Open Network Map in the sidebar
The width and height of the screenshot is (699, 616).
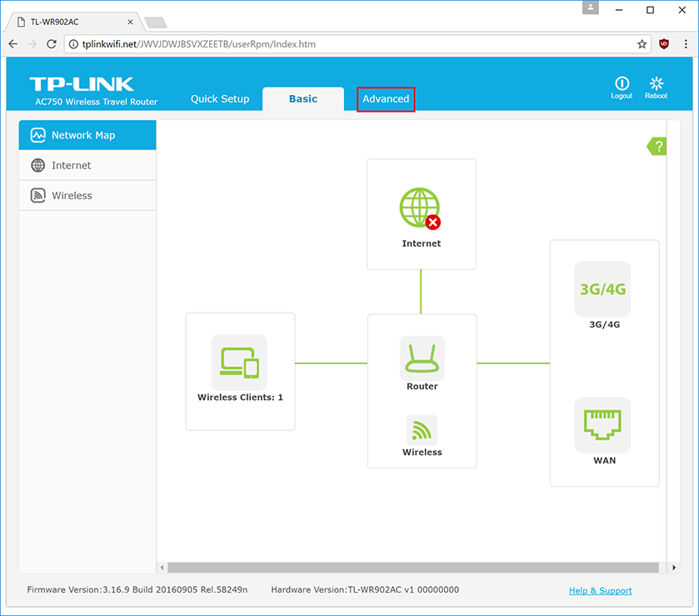[x=87, y=135]
